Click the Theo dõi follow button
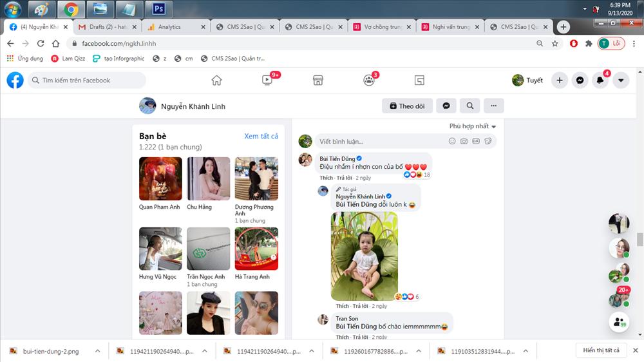644x362 pixels. pyautogui.click(x=407, y=106)
